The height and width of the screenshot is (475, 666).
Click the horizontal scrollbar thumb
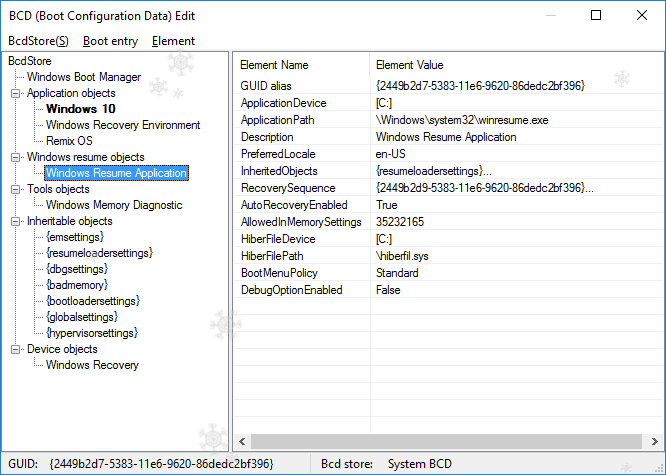tap(446, 441)
